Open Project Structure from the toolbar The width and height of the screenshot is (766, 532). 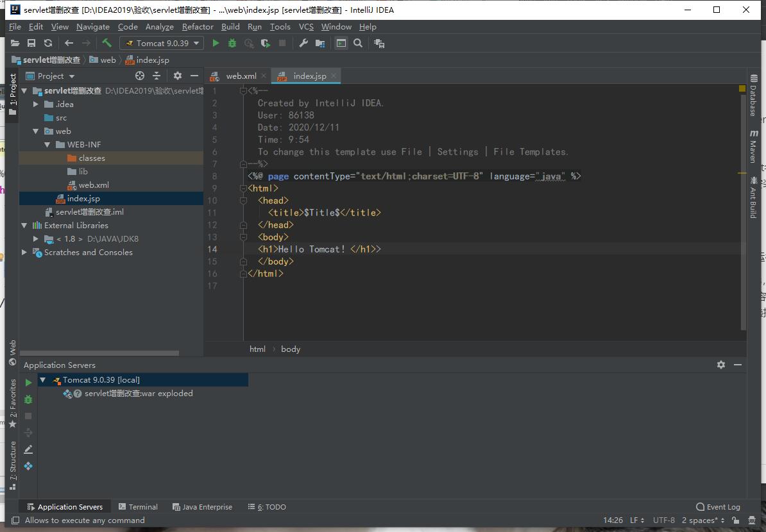coord(320,43)
